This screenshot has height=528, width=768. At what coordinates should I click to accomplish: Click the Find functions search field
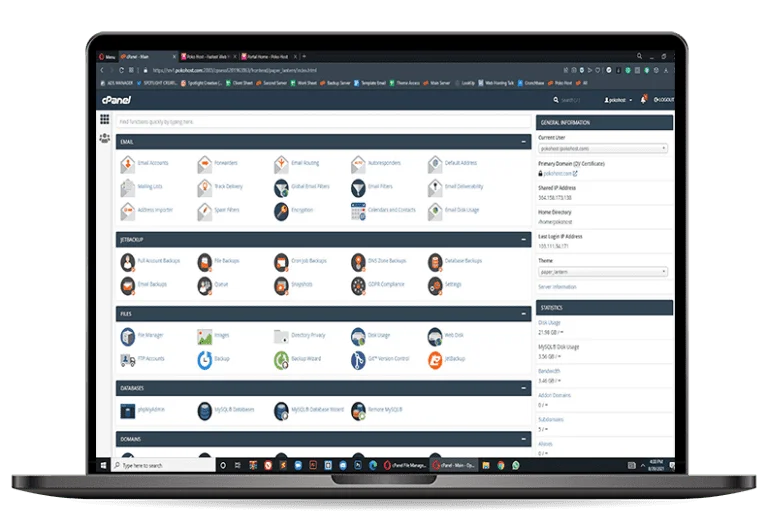322,122
